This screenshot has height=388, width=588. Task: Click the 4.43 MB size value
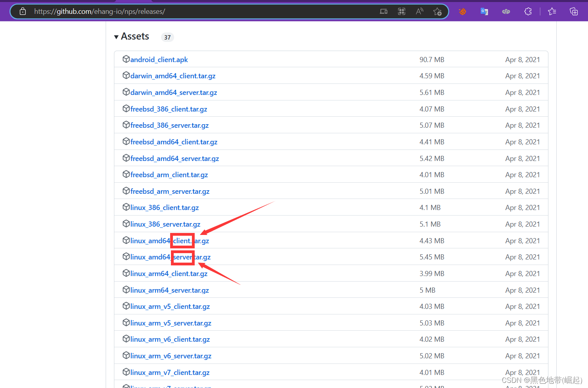point(432,241)
